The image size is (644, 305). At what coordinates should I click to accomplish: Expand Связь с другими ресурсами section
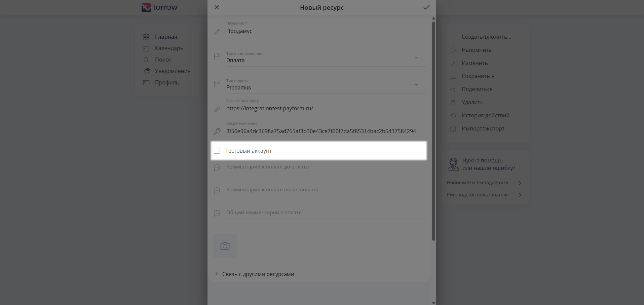pos(258,274)
